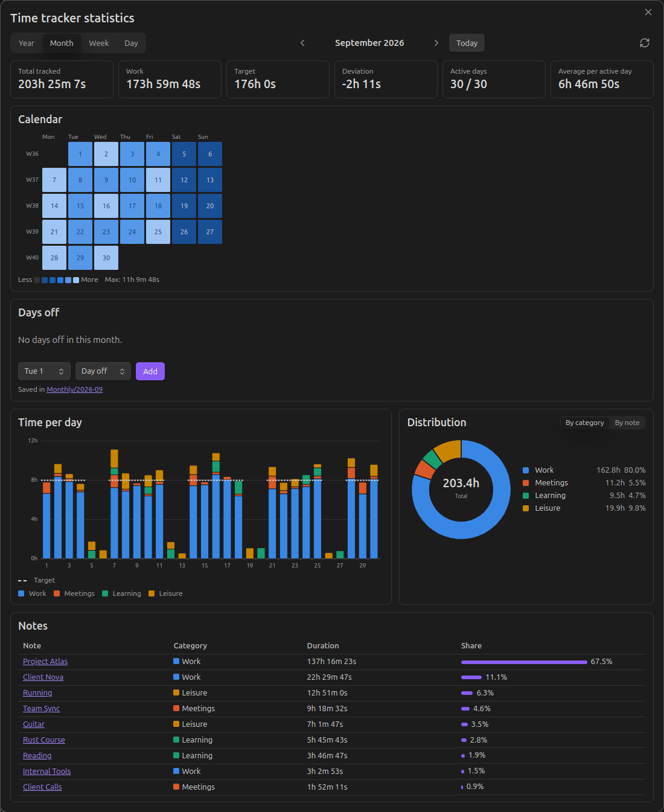The height and width of the screenshot is (812, 664).
Task: Click the Category column header
Action: pos(190,646)
